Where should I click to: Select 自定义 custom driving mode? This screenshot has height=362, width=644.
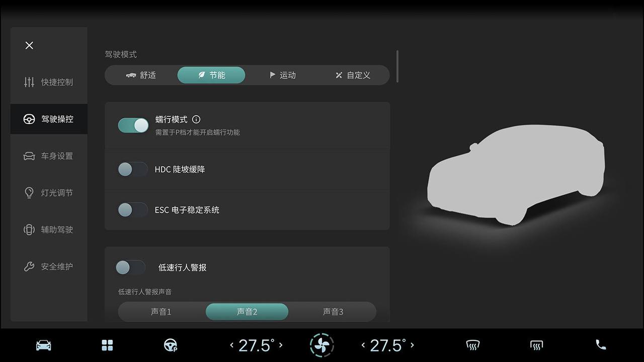pyautogui.click(x=353, y=75)
